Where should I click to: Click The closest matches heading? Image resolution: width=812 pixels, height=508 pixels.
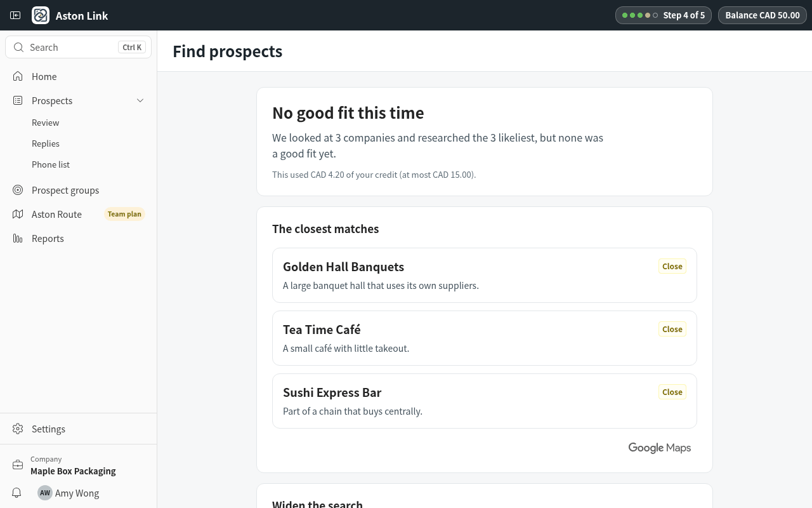(325, 229)
